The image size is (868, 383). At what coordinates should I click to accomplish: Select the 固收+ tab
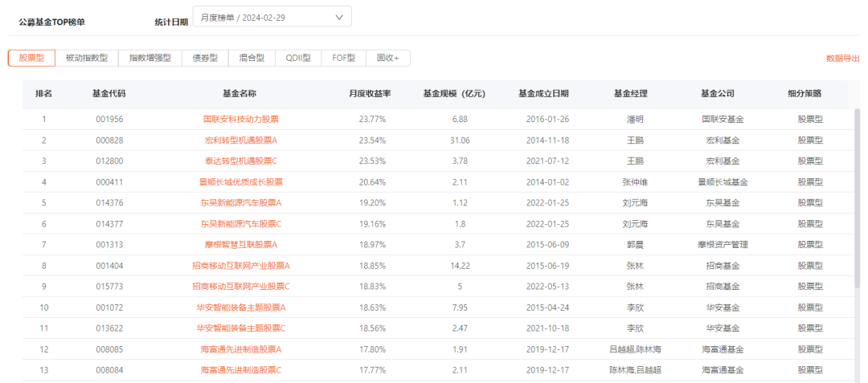coord(388,58)
